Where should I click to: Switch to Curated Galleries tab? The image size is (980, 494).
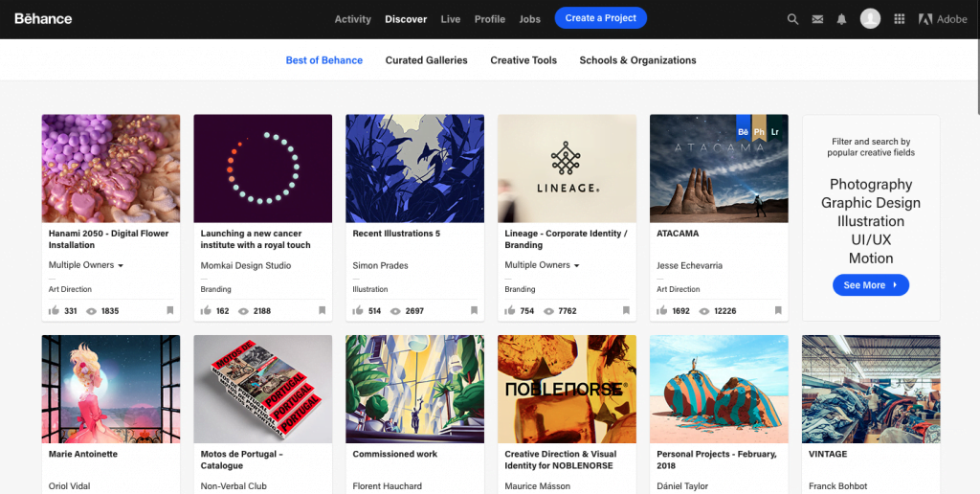(x=426, y=60)
